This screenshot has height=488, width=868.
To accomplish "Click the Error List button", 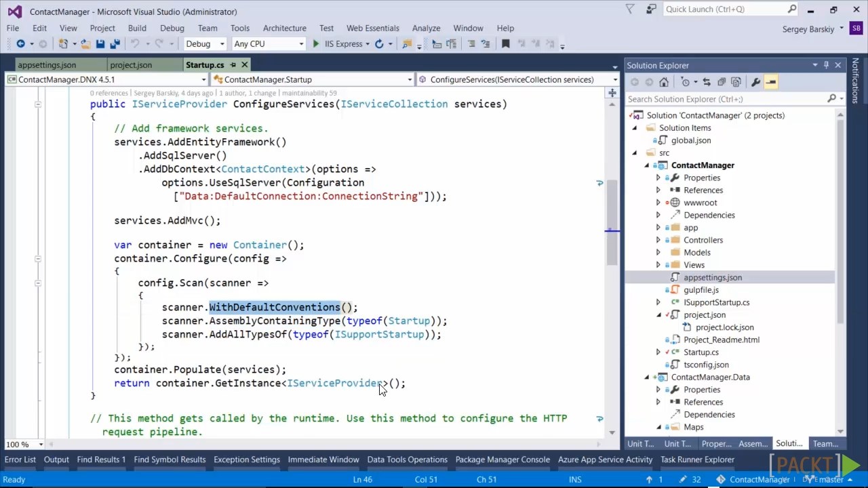I will point(20,460).
